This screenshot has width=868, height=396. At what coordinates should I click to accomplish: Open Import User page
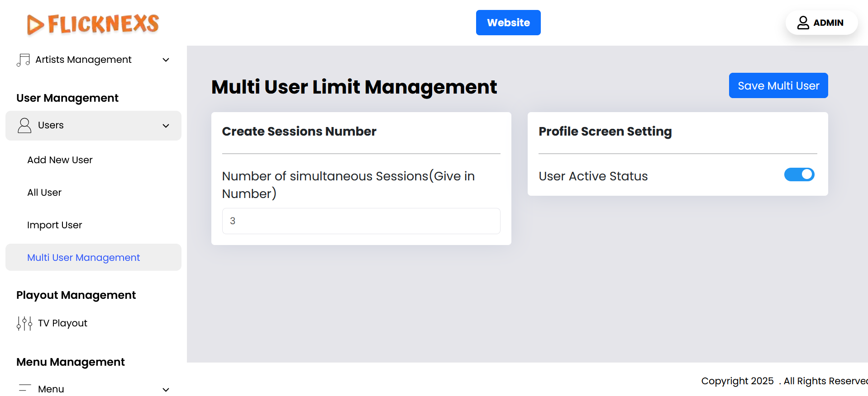54,225
